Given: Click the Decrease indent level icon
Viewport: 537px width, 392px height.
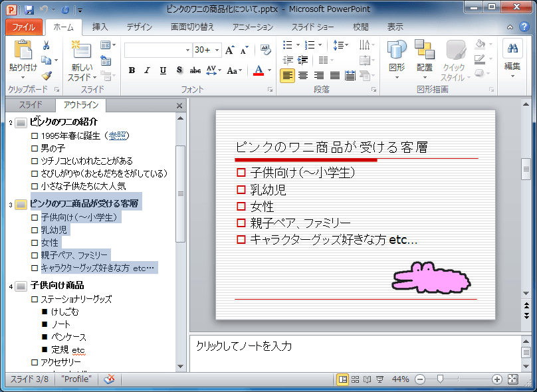Looking at the screenshot, I should tap(287, 60).
